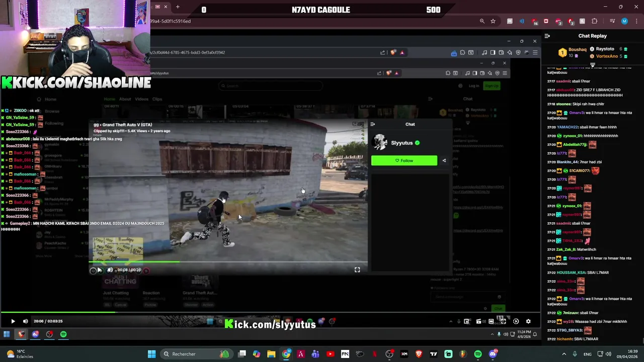644x362 pixels.
Task: Click the Chat Replay title
Action: [x=592, y=36]
